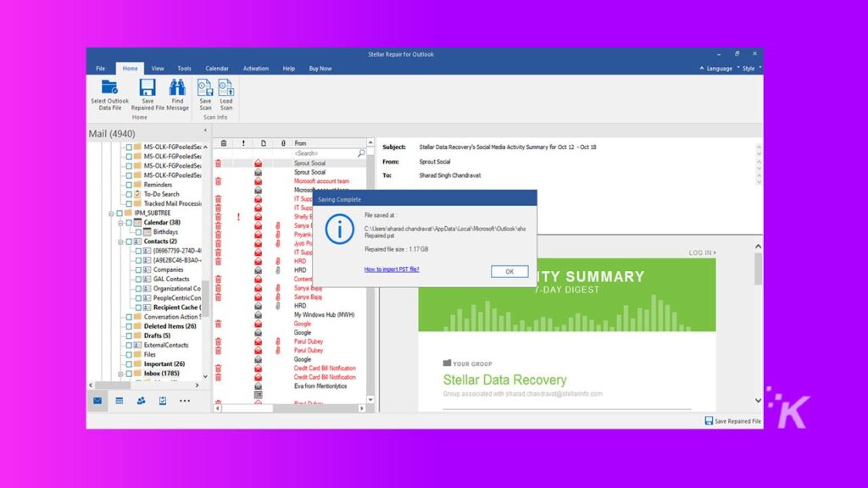Click the Save Repaired File ribbon icon
Viewport: 868px width, 488px height.
[x=147, y=87]
